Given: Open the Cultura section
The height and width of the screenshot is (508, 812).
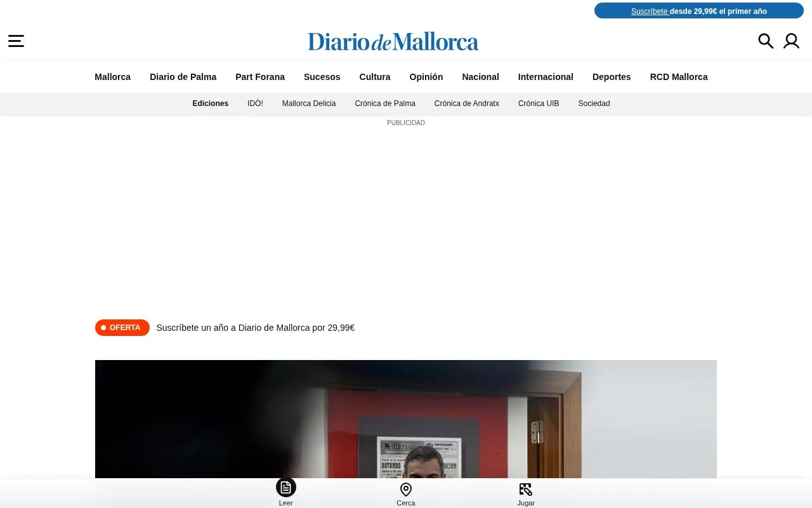Looking at the screenshot, I should [375, 77].
